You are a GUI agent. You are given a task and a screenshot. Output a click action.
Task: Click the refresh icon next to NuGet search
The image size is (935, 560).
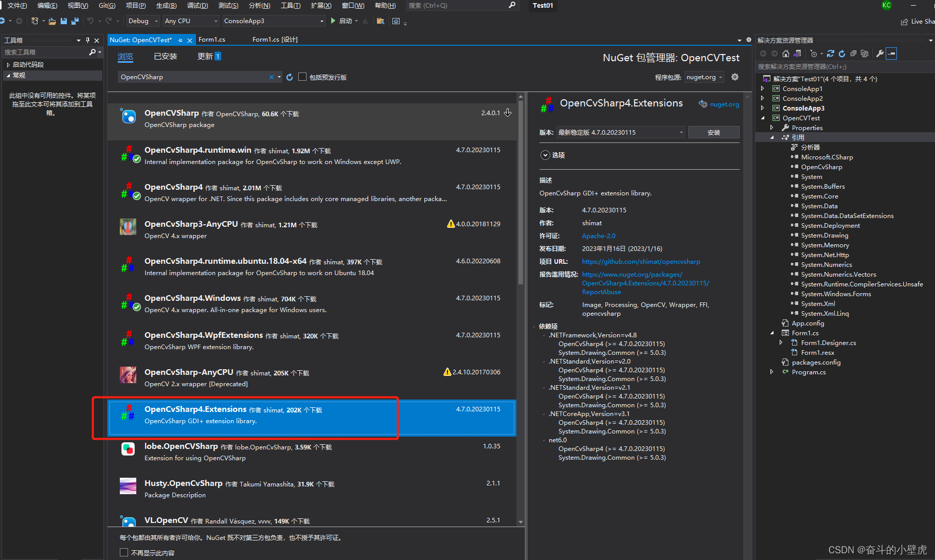290,77
